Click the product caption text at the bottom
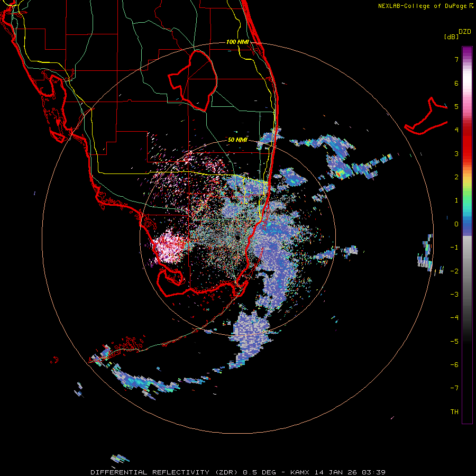476x476 pixels. point(238,472)
